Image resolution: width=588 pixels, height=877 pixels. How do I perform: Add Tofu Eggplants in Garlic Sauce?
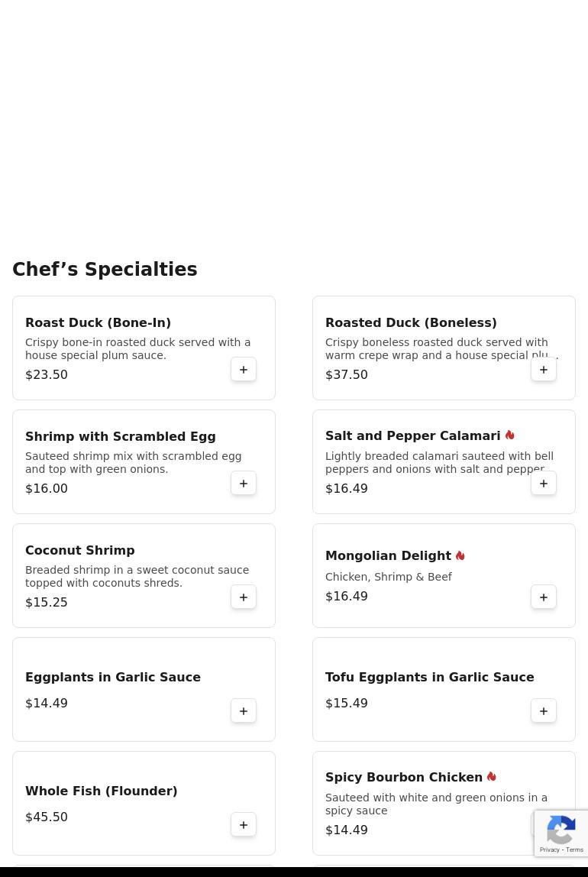544,711
